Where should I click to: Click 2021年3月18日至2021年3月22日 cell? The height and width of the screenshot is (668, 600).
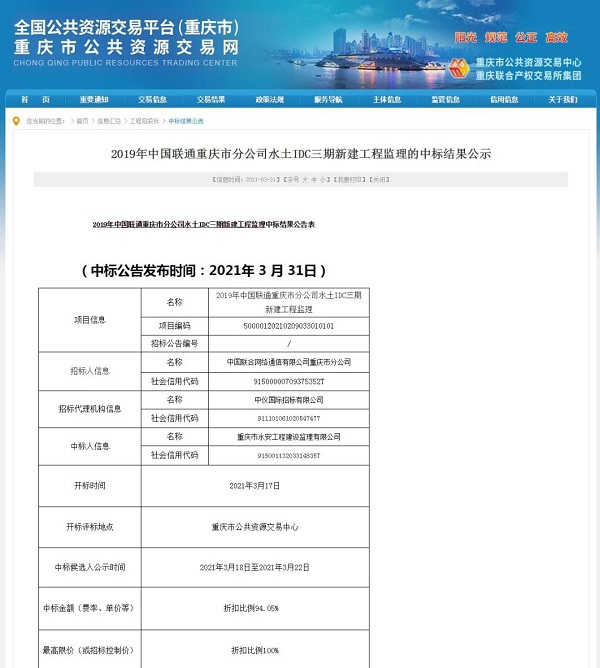(254, 567)
